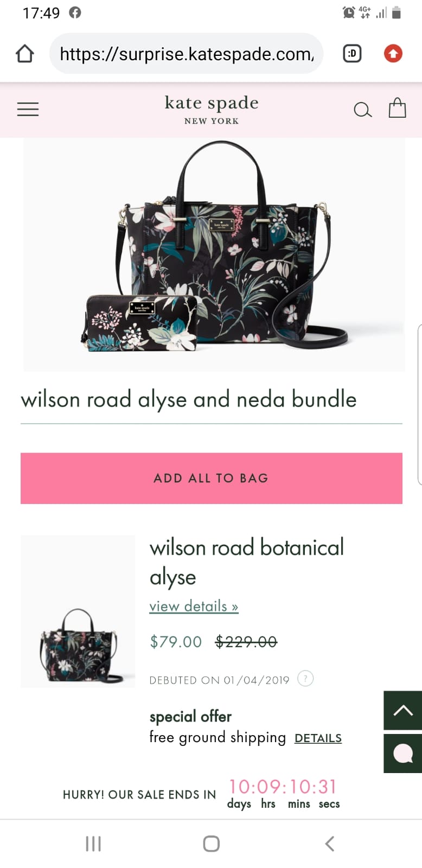This screenshot has width=422, height=868.
Task: Open free ground shipping DETAILS link
Action: (x=318, y=738)
